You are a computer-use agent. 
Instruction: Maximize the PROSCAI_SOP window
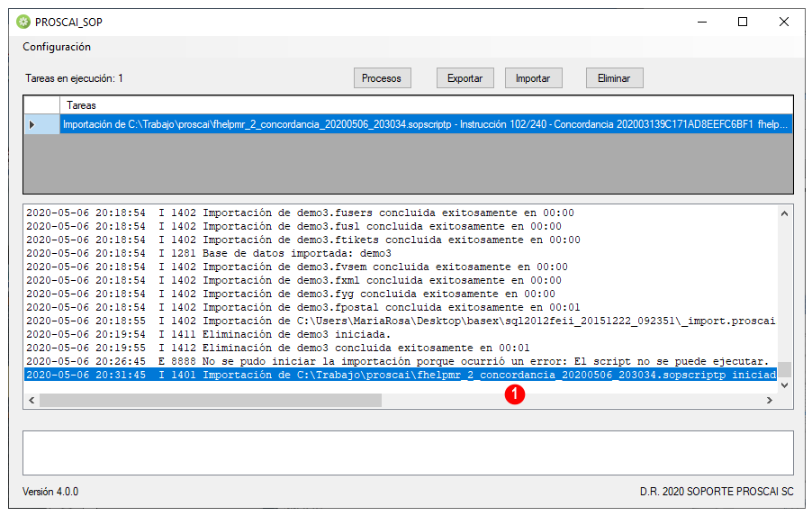pyautogui.click(x=743, y=22)
